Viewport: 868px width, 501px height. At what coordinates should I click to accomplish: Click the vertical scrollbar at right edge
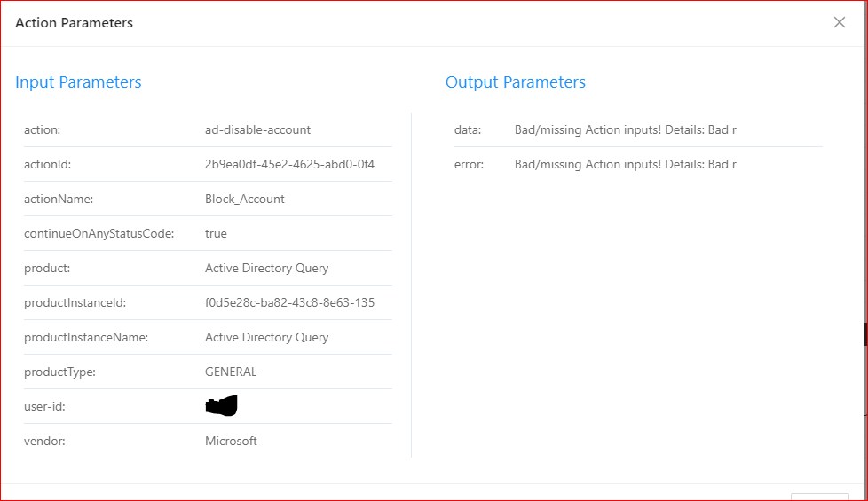click(x=864, y=333)
